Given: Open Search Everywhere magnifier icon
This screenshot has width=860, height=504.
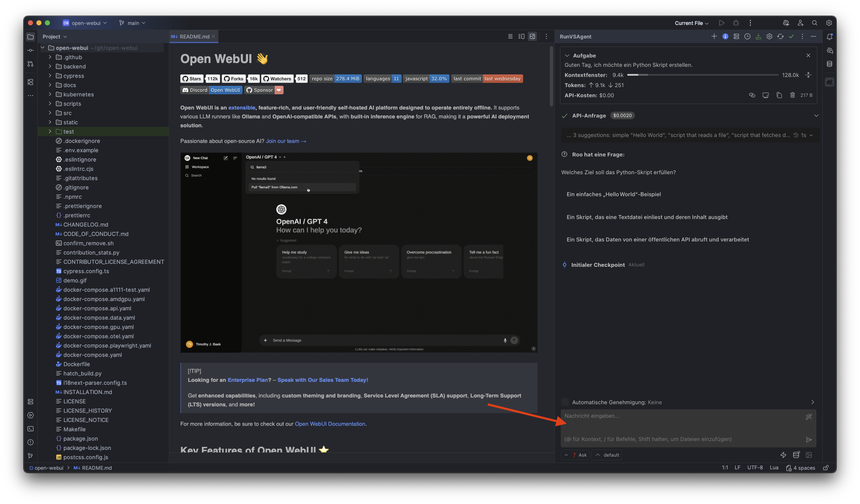Looking at the screenshot, I should 815,23.
